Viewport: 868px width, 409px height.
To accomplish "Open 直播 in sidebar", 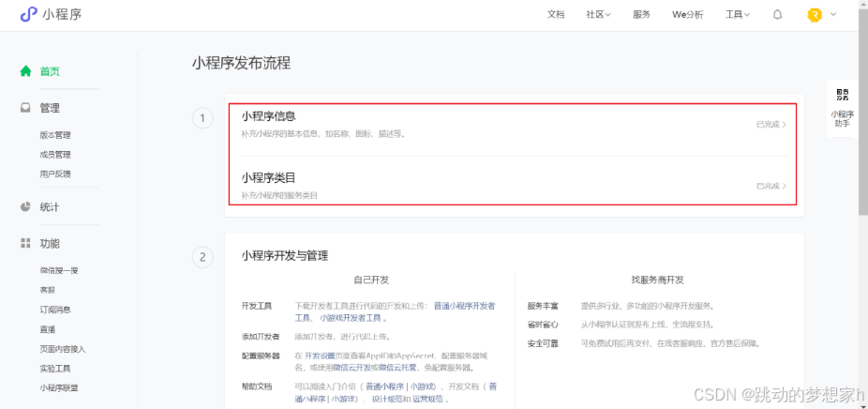I will (x=48, y=329).
